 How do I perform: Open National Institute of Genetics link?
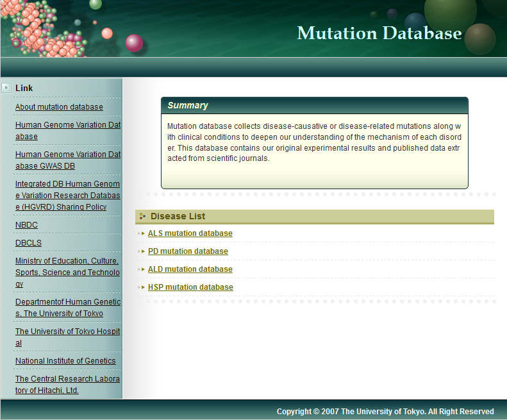click(x=65, y=361)
